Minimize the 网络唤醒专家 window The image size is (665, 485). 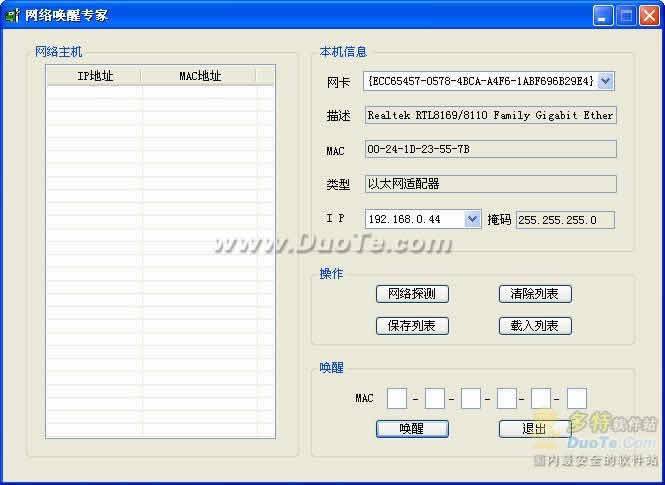(603, 15)
